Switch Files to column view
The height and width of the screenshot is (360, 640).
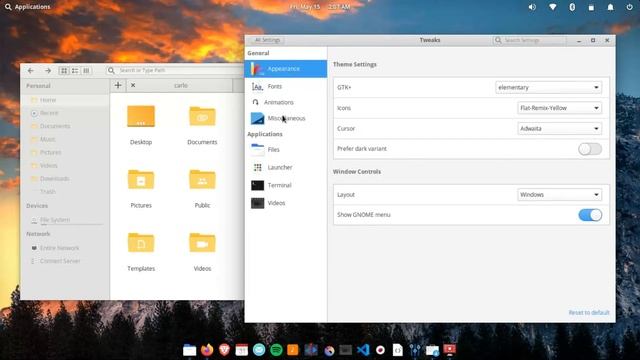(x=86, y=71)
